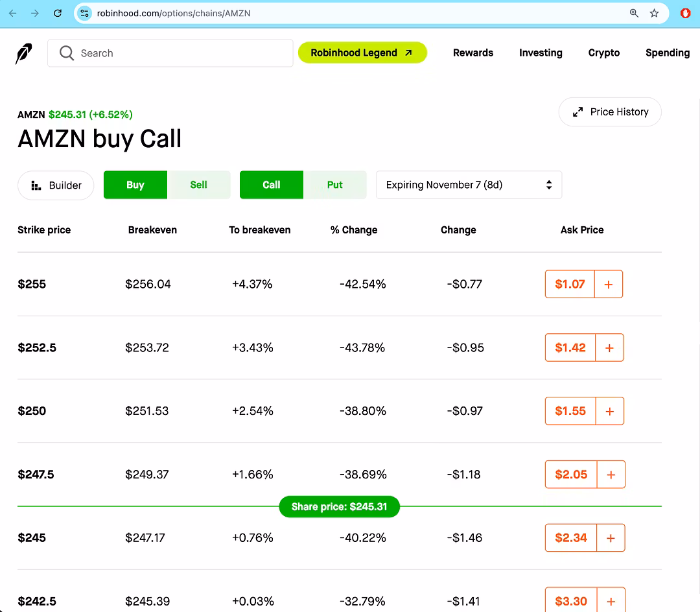Open the Investing menu
This screenshot has width=700, height=612.
pos(541,53)
